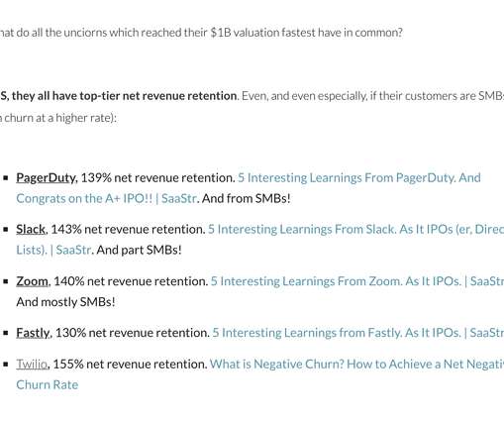Click the question about unicorns' $1B valuation

pos(201,33)
